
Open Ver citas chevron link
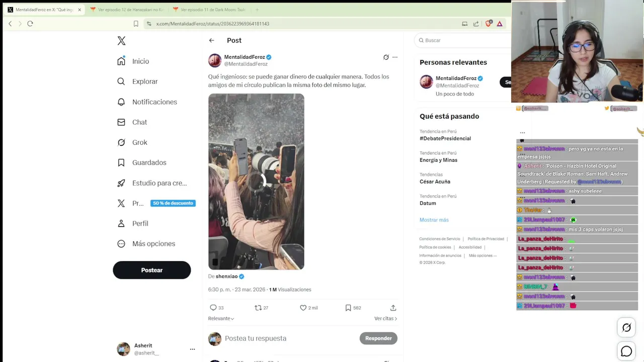point(386,318)
